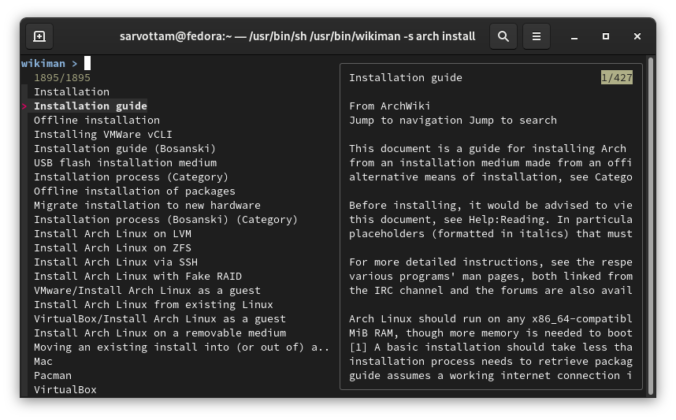Select 'Installation process (Category)' result
The image size is (676, 420).
click(131, 177)
